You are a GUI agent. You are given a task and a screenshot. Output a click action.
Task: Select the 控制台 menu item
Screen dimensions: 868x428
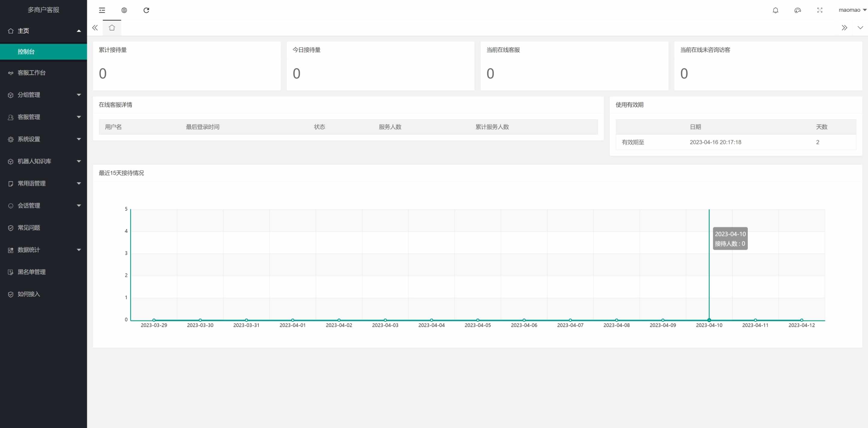coord(26,52)
